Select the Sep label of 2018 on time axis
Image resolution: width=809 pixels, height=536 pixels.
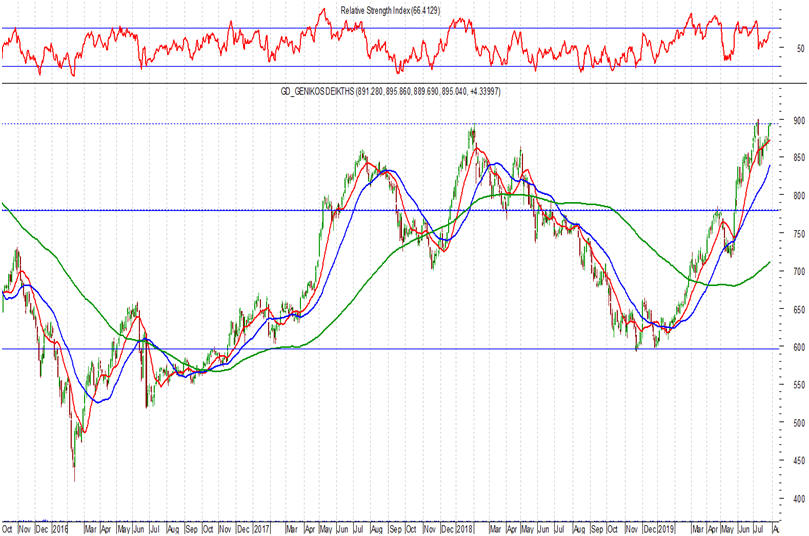click(x=597, y=529)
